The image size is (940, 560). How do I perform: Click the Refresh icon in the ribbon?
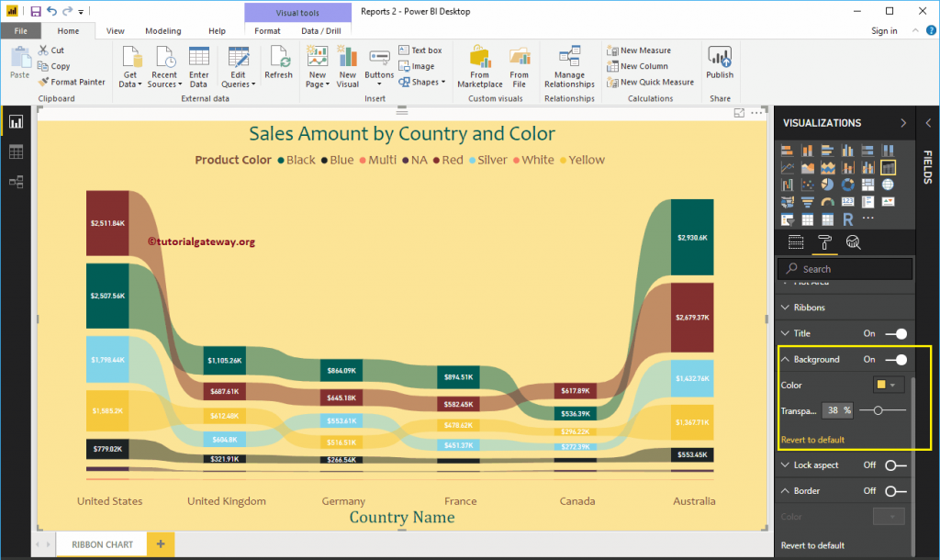[278, 62]
